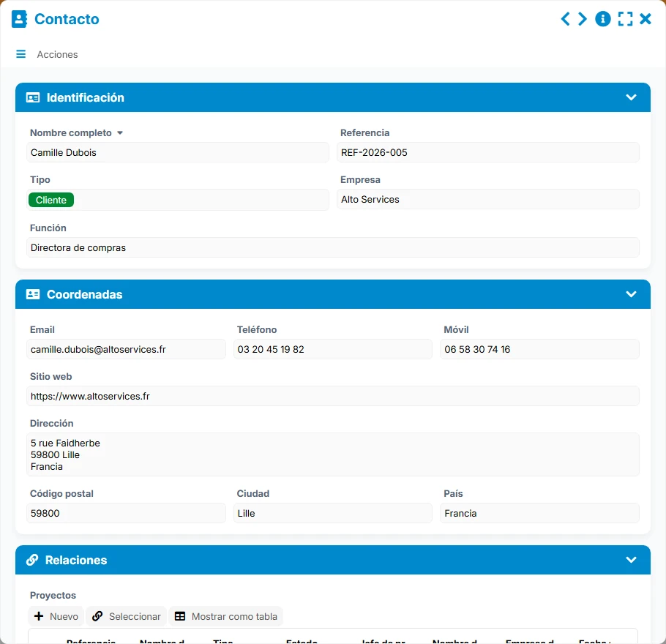Click the Email field with camille.dubois address
Screen dimensions: 666x644
(x=126, y=349)
